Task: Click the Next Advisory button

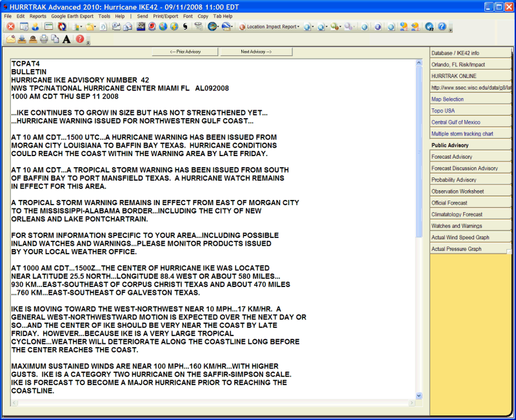Action: pyautogui.click(x=256, y=52)
